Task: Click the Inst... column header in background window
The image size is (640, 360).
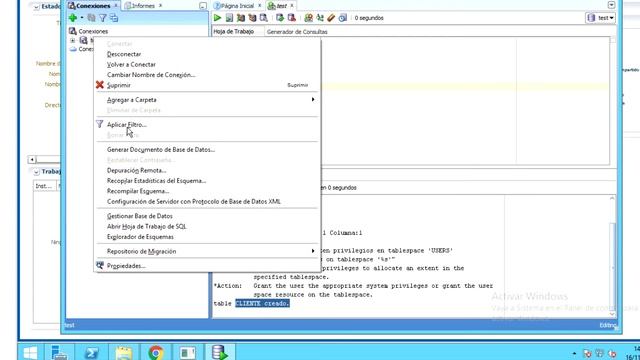Action: (44, 186)
